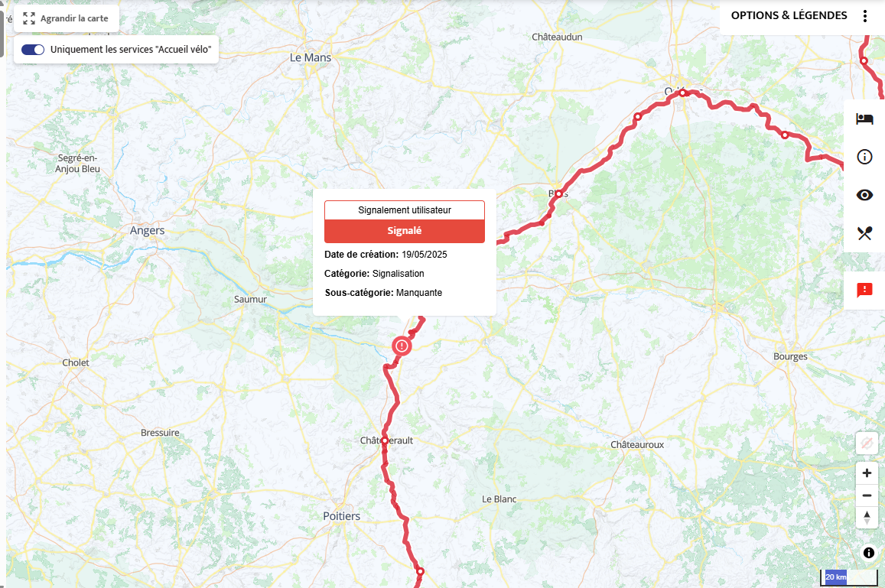Zoom in with the plus button
Image resolution: width=885 pixels, height=588 pixels.
(x=867, y=473)
